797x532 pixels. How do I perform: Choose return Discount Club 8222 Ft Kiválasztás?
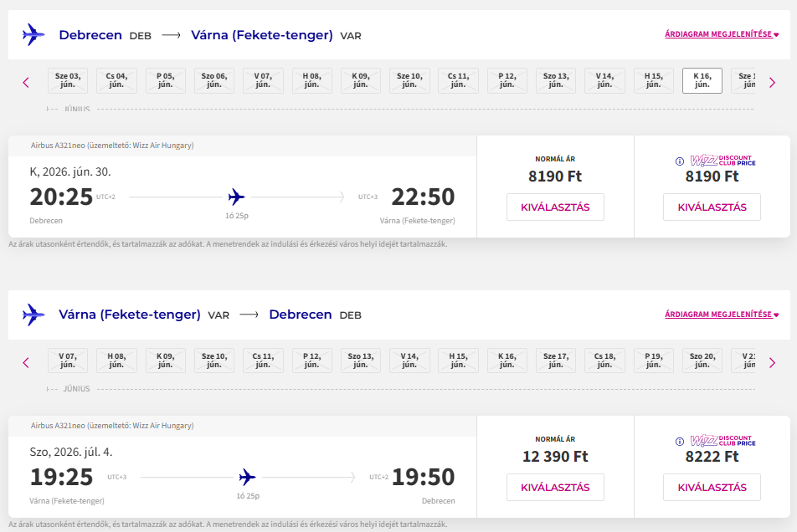click(x=712, y=487)
